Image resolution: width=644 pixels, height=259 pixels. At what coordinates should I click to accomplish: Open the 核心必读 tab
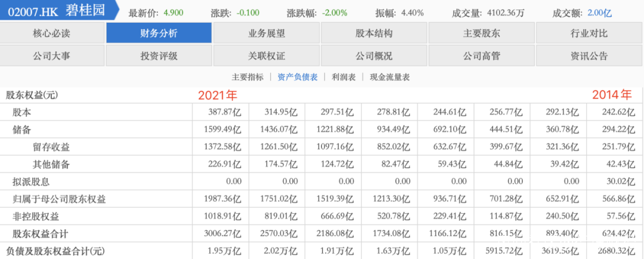(52, 33)
